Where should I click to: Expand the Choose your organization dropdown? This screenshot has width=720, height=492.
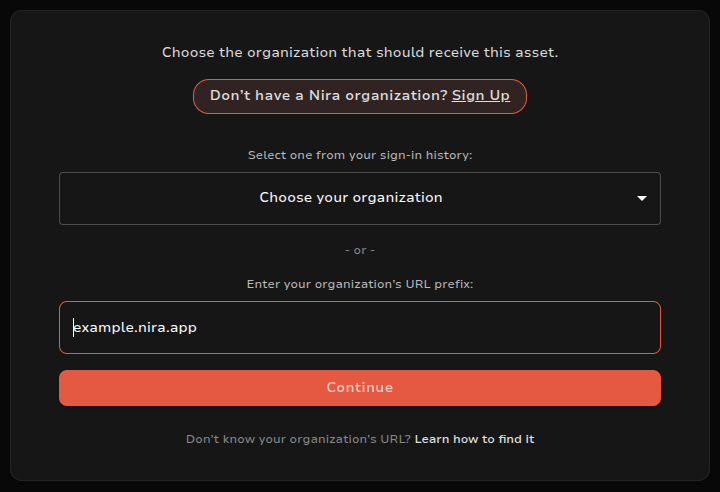(360, 198)
